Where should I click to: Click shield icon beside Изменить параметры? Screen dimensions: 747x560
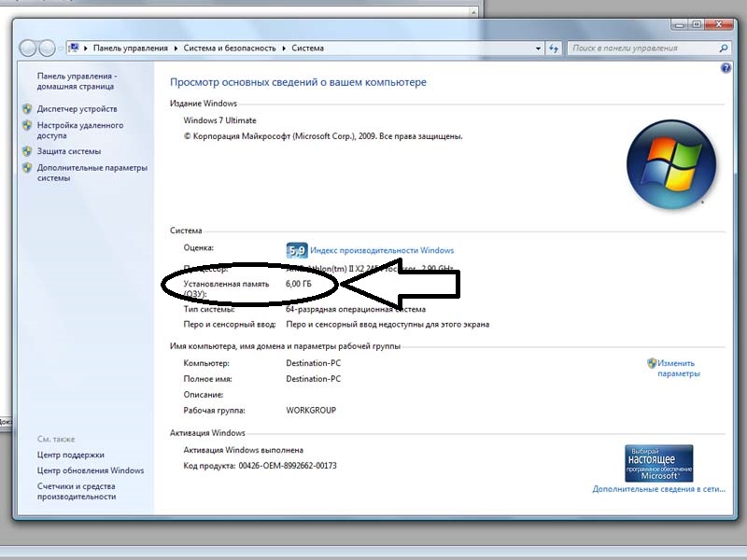point(652,363)
